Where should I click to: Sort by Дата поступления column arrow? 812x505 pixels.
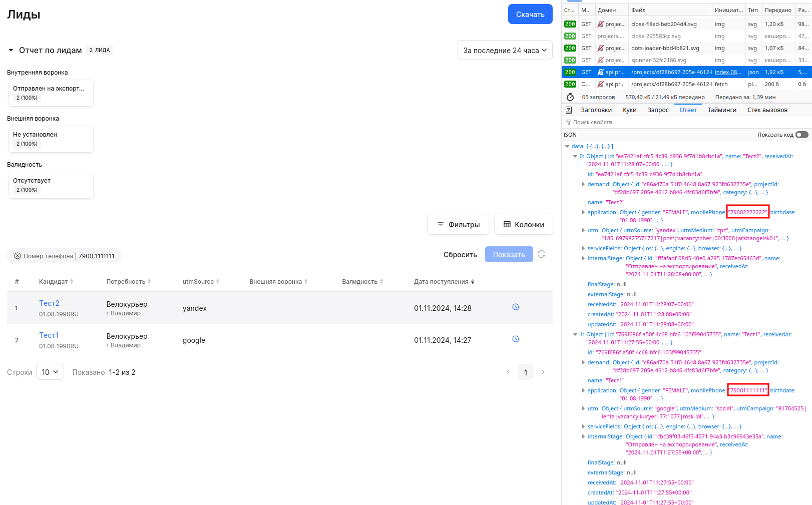tap(473, 282)
